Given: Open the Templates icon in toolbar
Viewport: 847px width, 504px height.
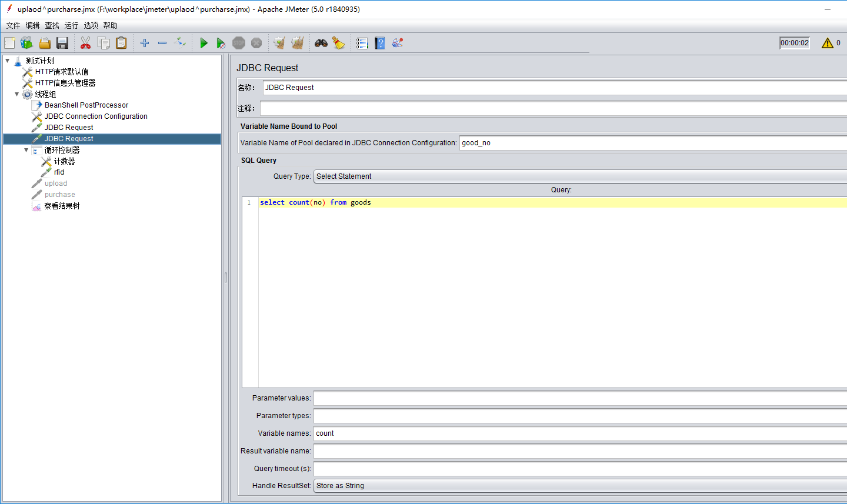Looking at the screenshot, I should point(27,43).
